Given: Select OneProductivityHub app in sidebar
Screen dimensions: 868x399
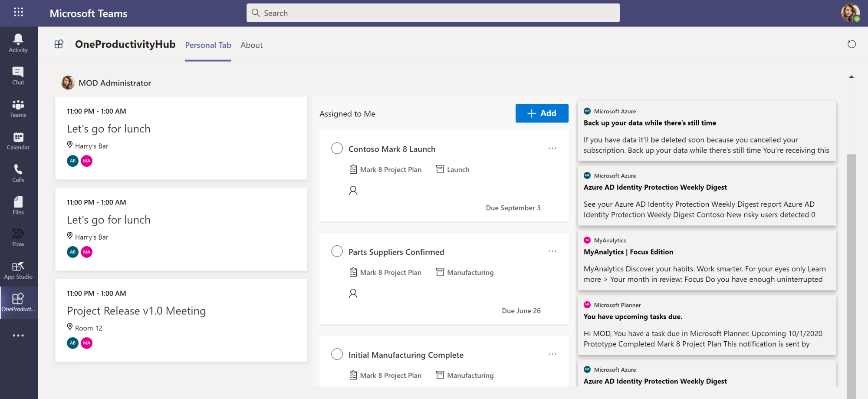Looking at the screenshot, I should click(18, 303).
